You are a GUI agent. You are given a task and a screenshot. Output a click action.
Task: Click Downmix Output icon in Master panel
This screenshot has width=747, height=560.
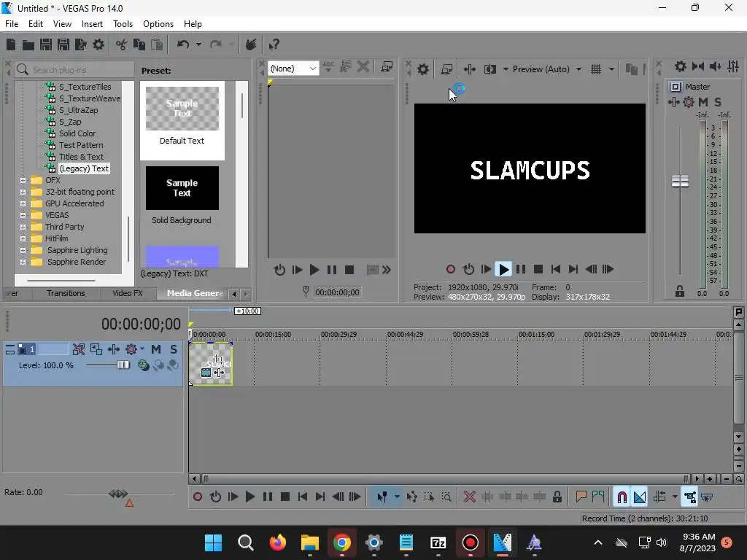pos(698,66)
